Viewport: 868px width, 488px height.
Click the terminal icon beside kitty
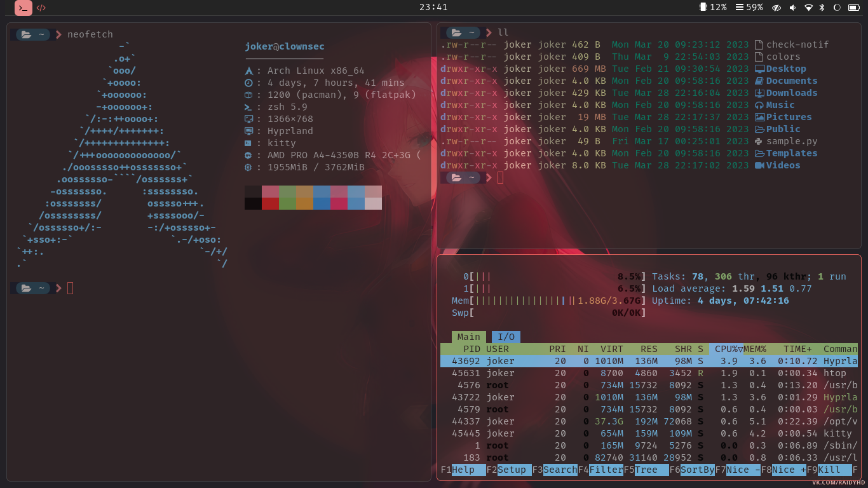[x=249, y=143]
